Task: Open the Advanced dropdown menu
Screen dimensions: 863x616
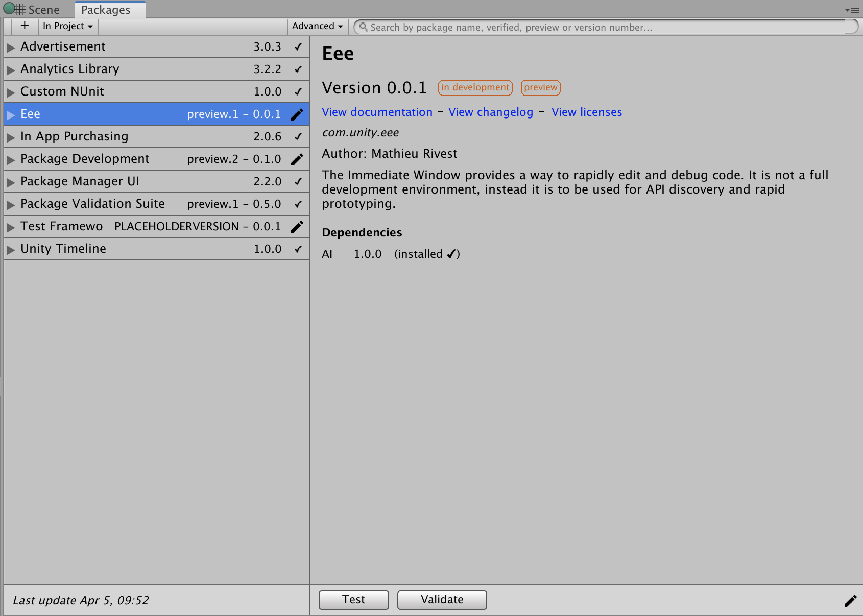Action: coord(317,26)
